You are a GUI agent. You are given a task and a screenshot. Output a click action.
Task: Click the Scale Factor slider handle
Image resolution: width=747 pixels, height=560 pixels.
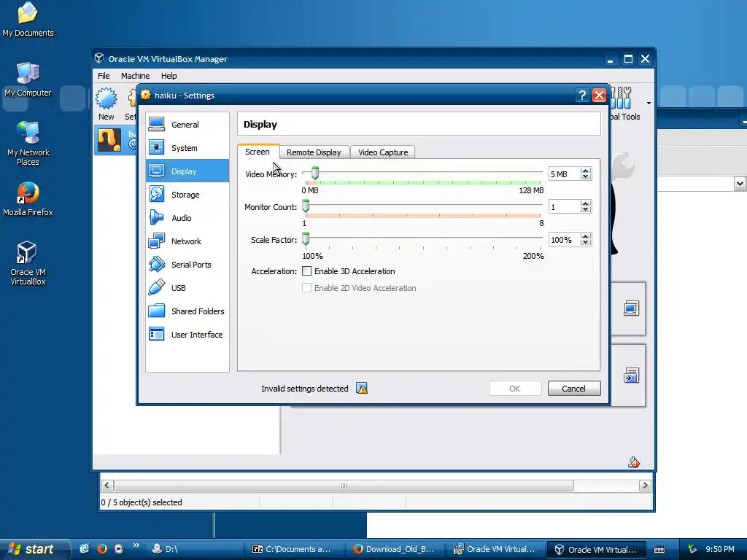click(306, 239)
